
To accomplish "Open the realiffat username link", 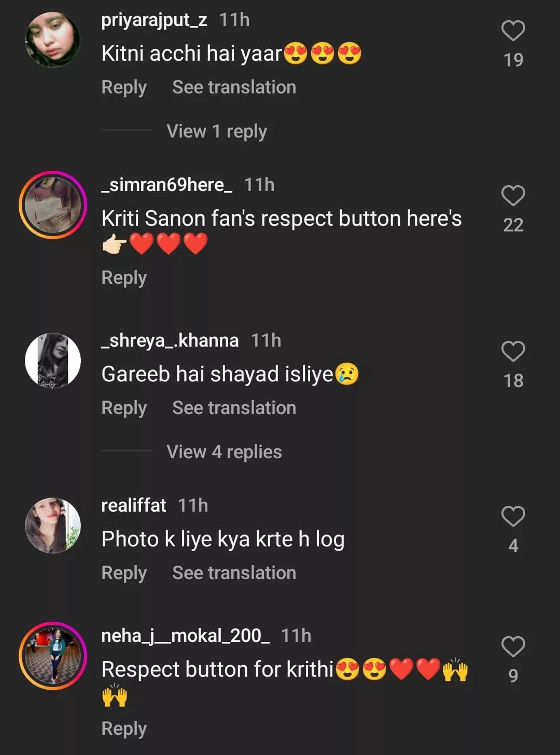I will pos(133,505).
